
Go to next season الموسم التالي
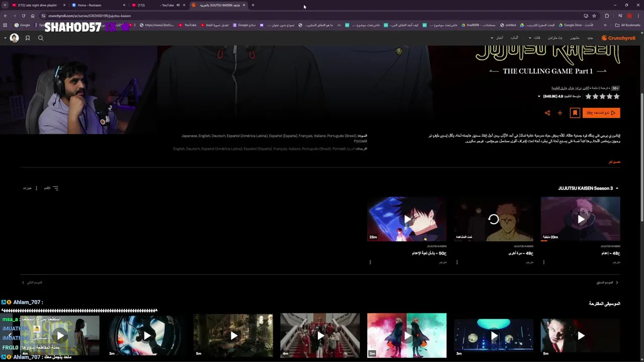[32, 283]
